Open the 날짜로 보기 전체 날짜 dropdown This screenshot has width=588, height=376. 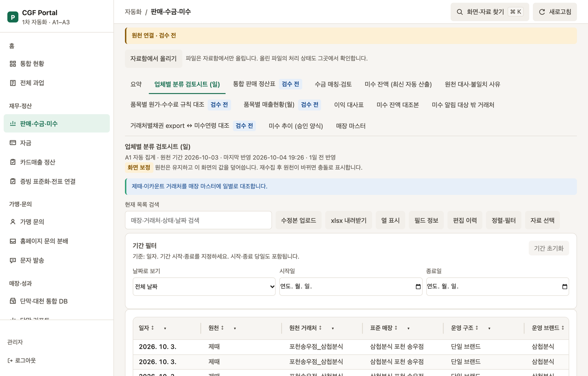click(204, 287)
